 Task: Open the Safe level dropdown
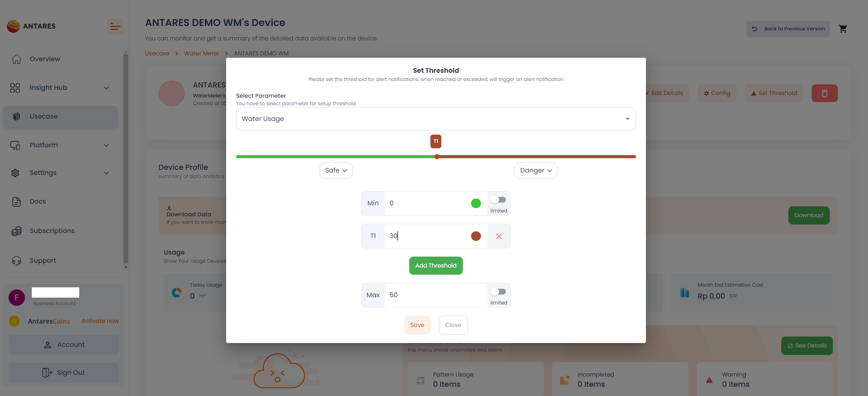336,170
